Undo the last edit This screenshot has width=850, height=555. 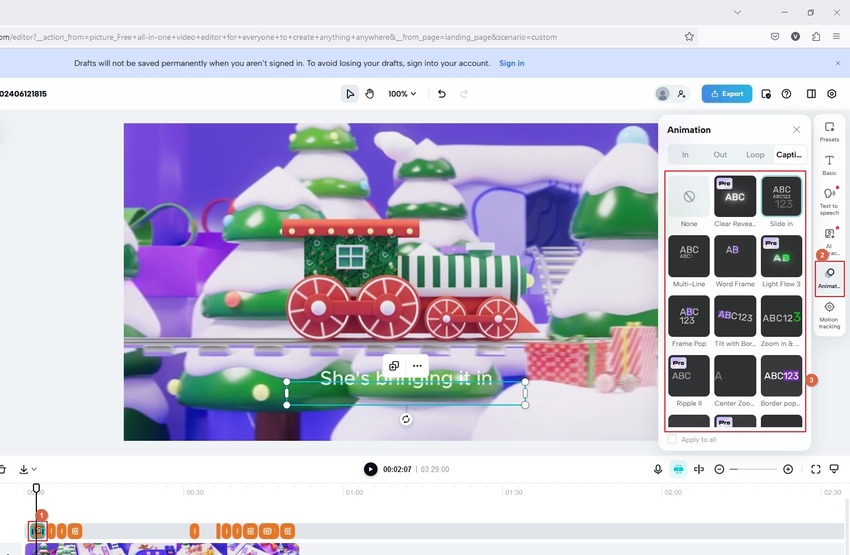(442, 94)
